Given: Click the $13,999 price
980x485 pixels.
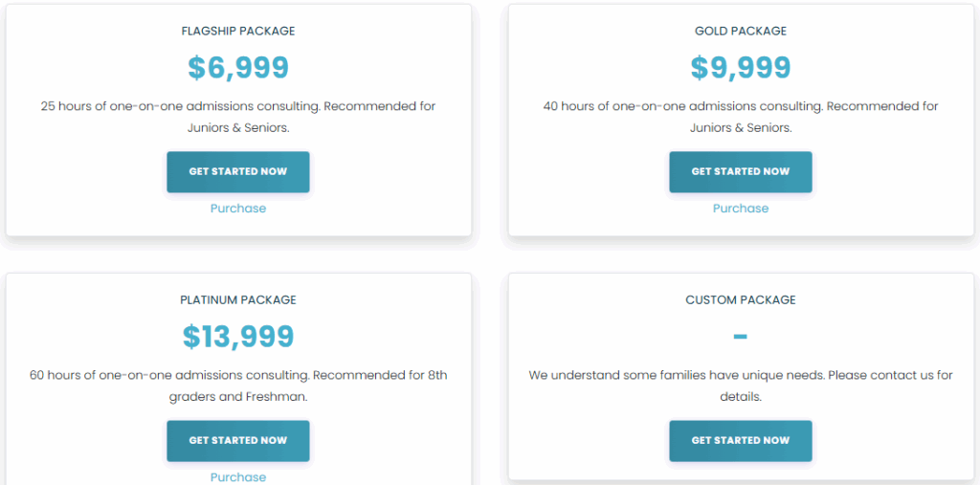Looking at the screenshot, I should coord(238,337).
